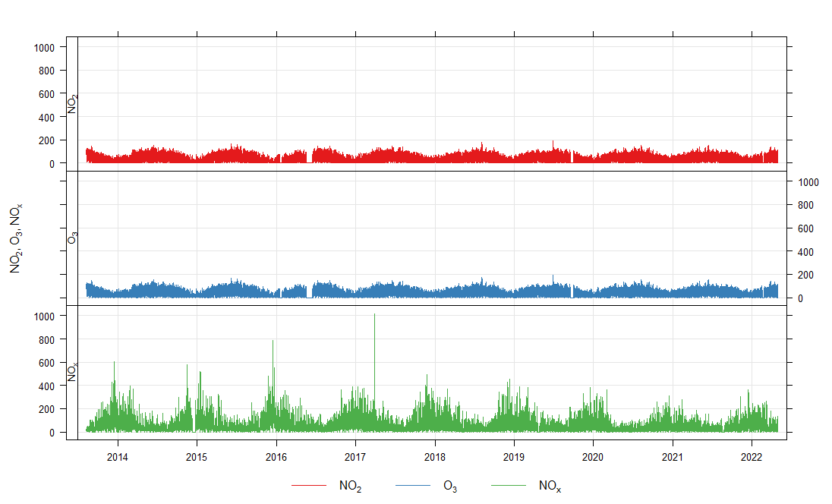832x504 pixels.
Task: Click the rotated NOx strip label of the bottom panel
Action: click(x=72, y=371)
